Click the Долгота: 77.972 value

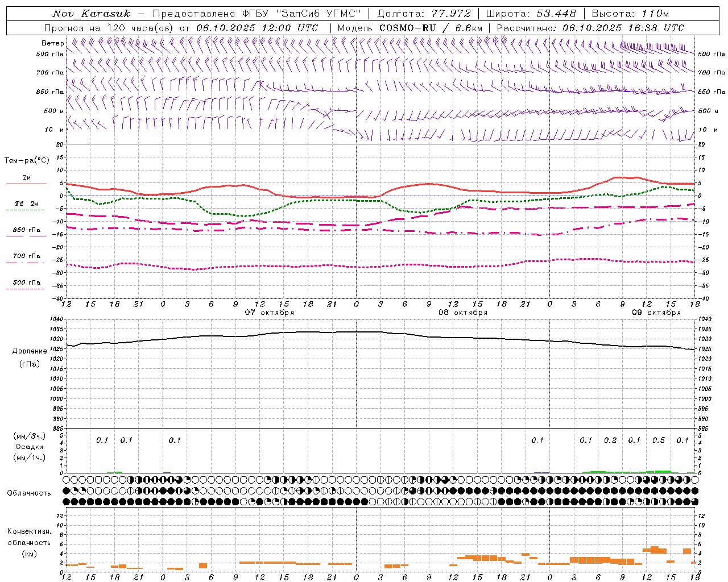pos(424,14)
